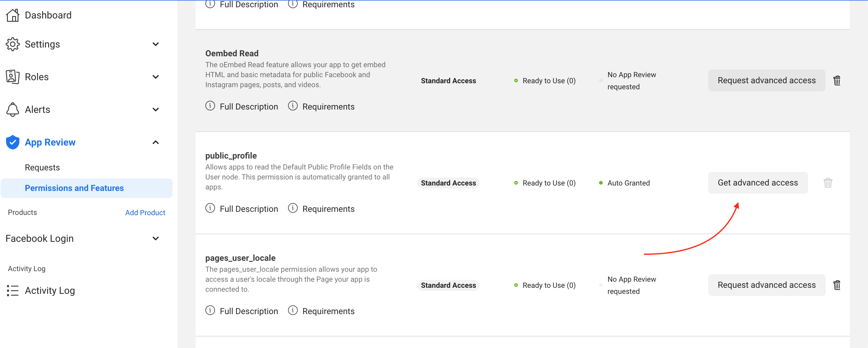Open Requirements of pages_user_locale
This screenshot has width=868, height=348.
coord(329,311)
